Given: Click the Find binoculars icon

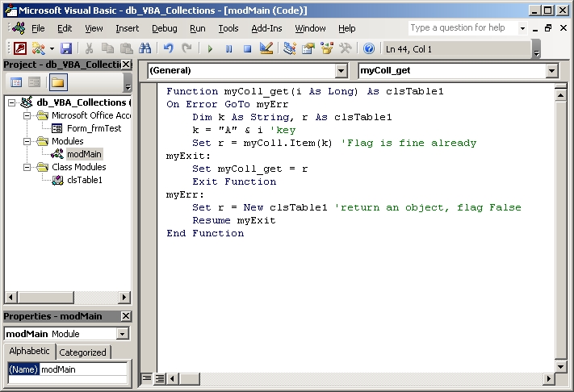Looking at the screenshot, I should click(145, 49).
